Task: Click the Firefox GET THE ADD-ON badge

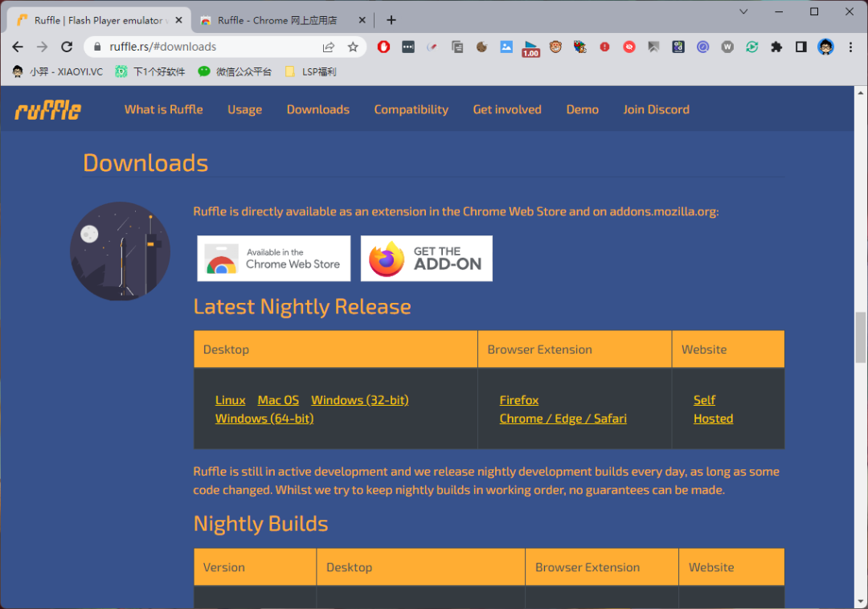Action: 427,259
